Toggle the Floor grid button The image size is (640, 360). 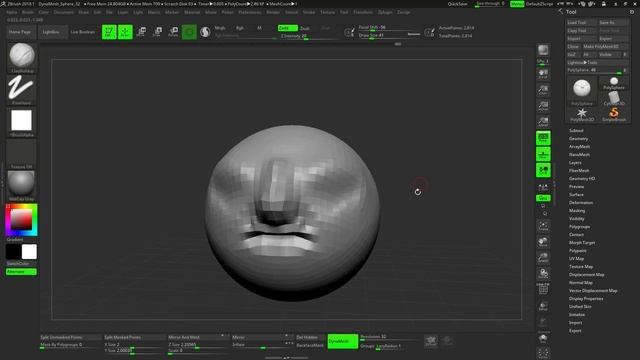(543, 154)
